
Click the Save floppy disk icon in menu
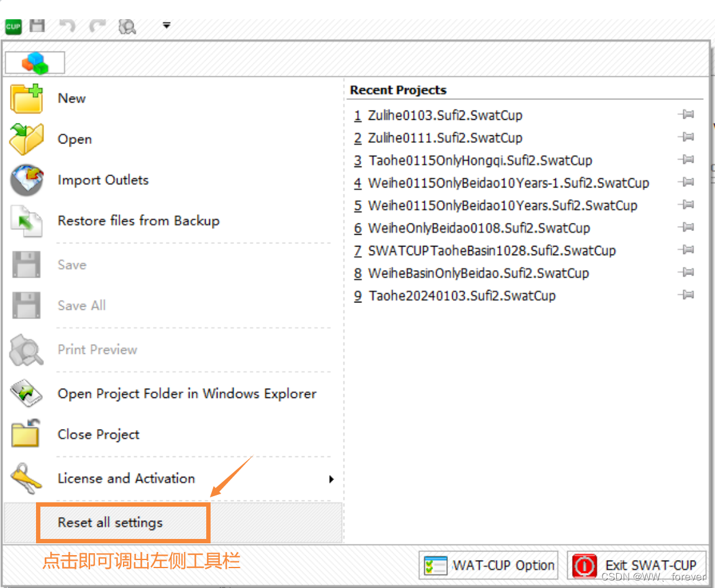coord(26,265)
